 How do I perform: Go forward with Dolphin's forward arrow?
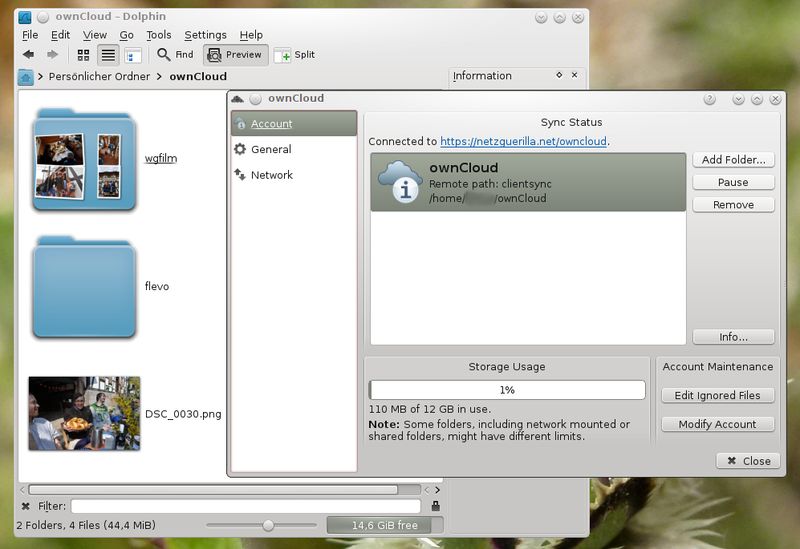coord(52,54)
